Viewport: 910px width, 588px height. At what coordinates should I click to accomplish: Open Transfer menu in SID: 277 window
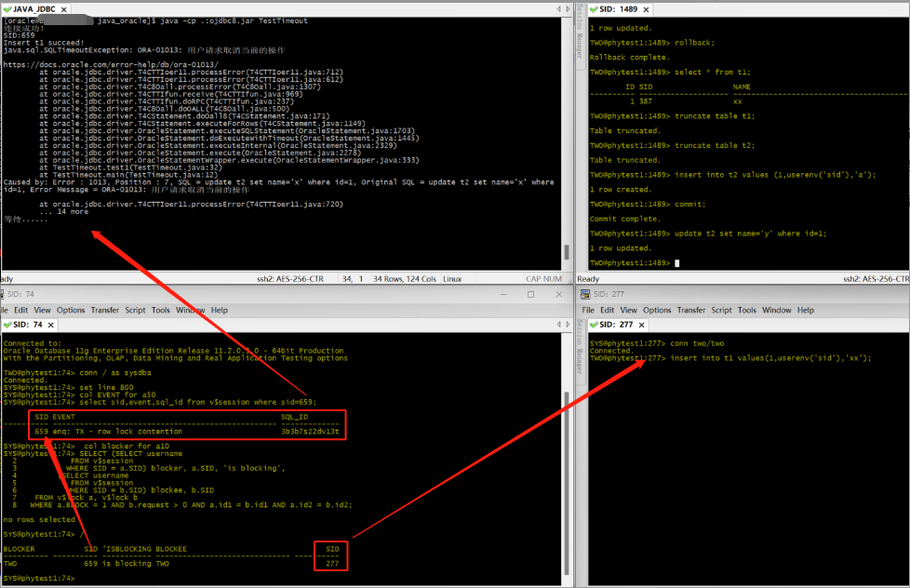coord(691,310)
